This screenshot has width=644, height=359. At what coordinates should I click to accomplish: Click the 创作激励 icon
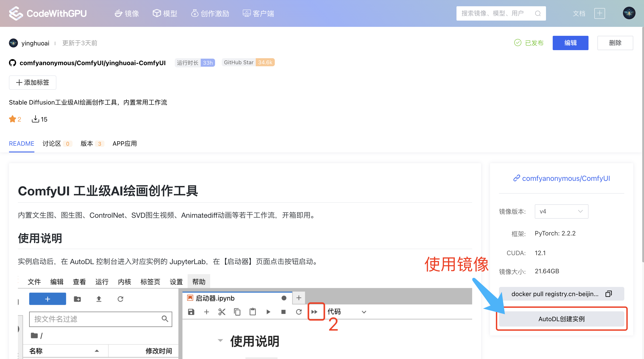pyautogui.click(x=194, y=13)
